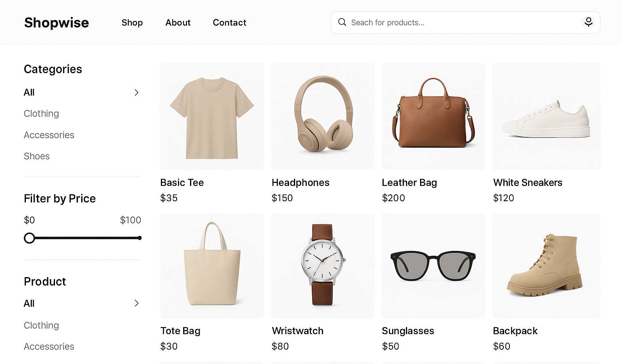
Task: Click the Shopwise logo
Action: [57, 23]
